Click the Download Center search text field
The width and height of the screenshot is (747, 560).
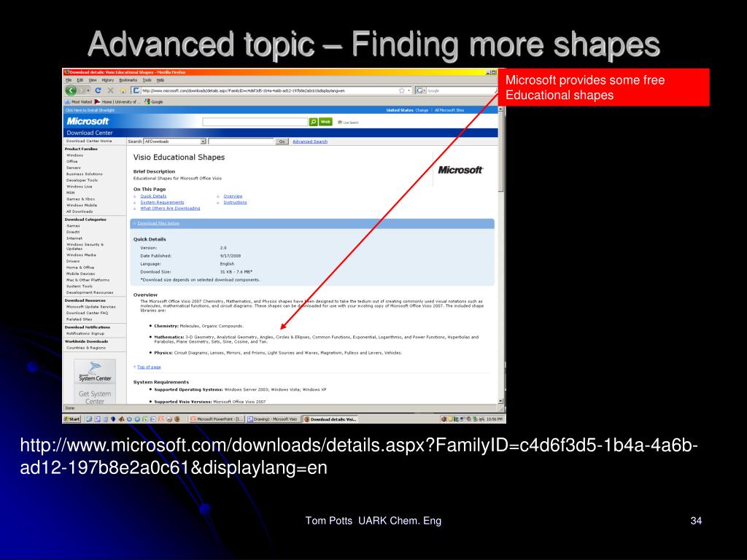pyautogui.click(x=241, y=141)
